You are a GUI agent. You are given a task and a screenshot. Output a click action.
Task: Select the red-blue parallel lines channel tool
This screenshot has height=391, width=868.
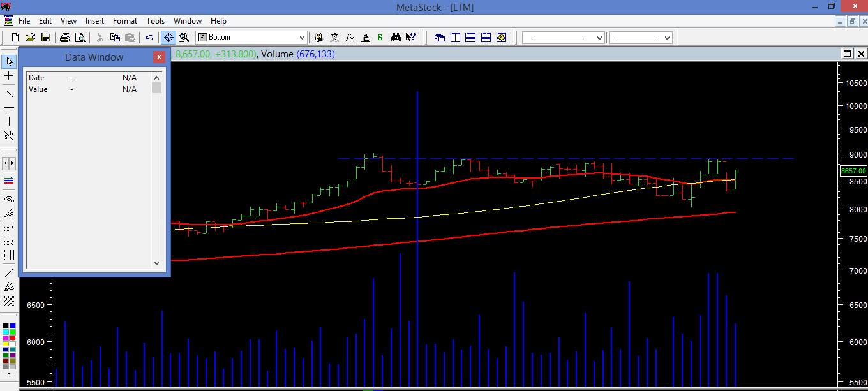pos(9,181)
